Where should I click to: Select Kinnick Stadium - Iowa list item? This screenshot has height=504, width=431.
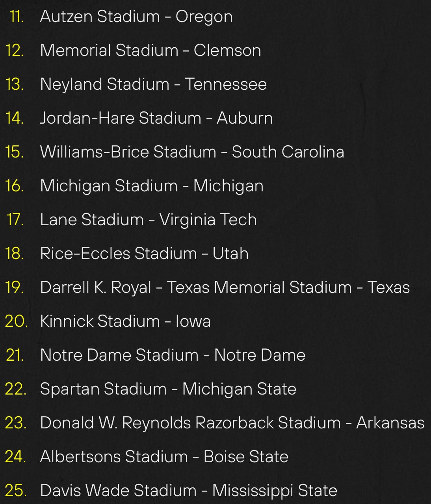[125, 321]
